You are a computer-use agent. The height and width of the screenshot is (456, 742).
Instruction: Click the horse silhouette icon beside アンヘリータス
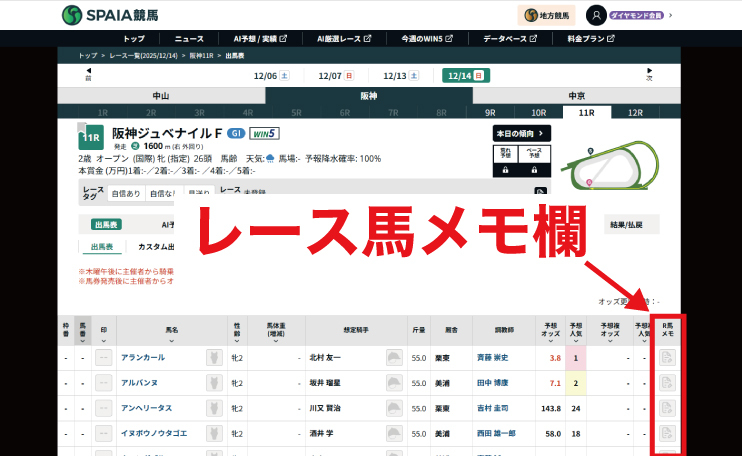tap(214, 409)
